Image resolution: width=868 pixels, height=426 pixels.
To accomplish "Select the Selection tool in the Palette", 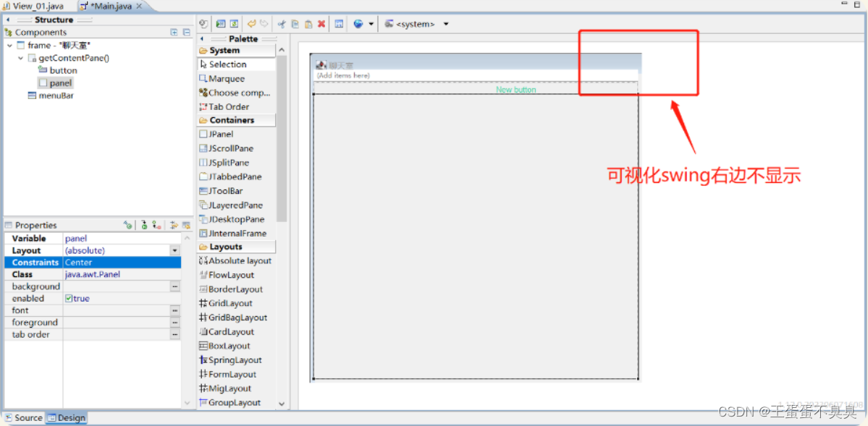I will [x=223, y=64].
